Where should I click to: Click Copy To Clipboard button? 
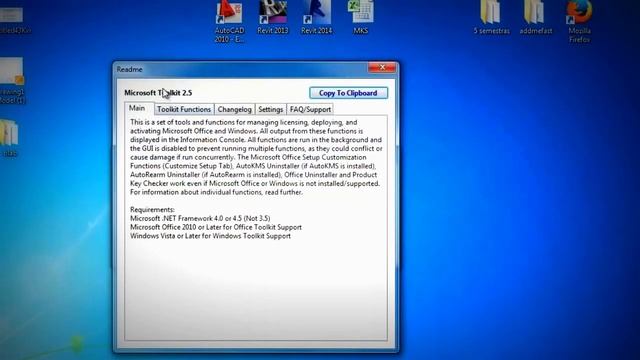[348, 93]
